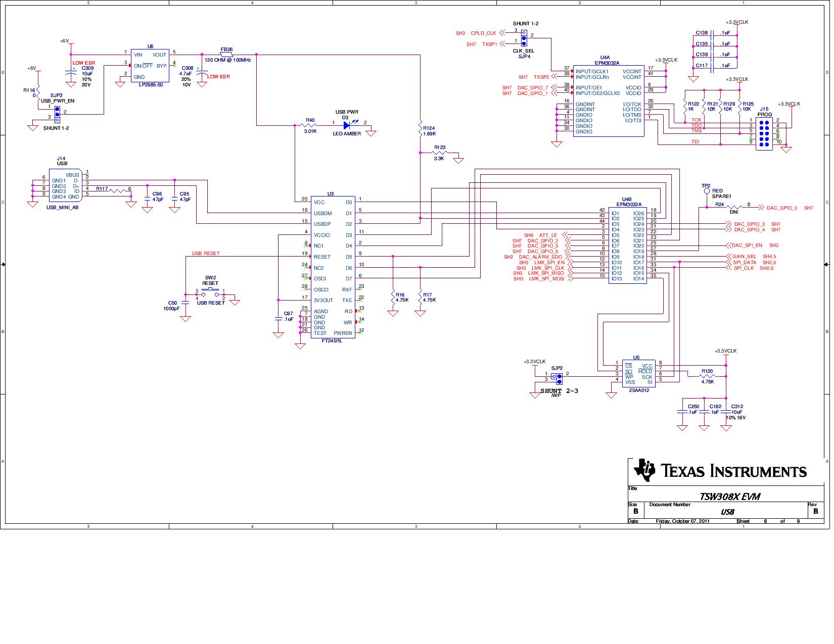Select the FB26 ferrite bead symbol
Image resolution: width=834 pixels, height=644 pixels.
226,54
